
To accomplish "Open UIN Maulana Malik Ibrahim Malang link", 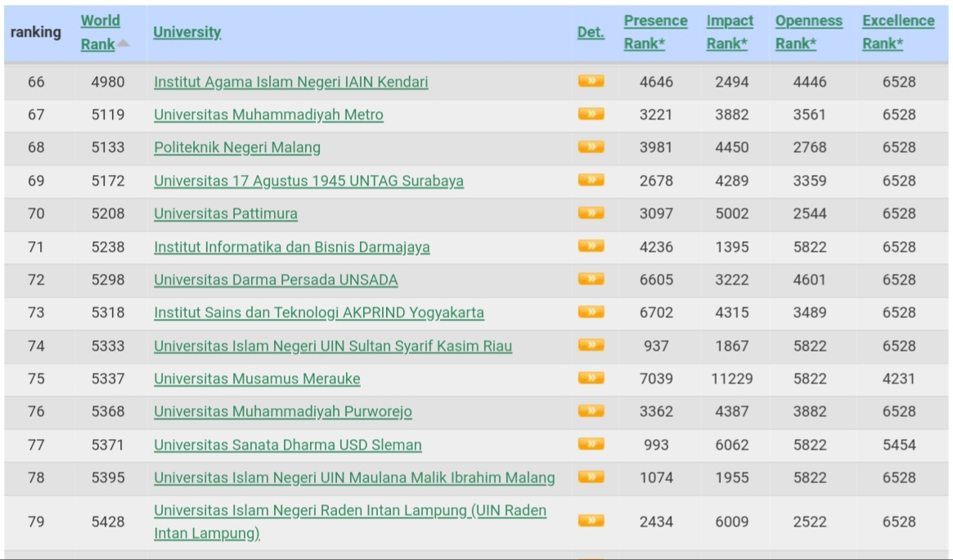I will click(x=353, y=477).
